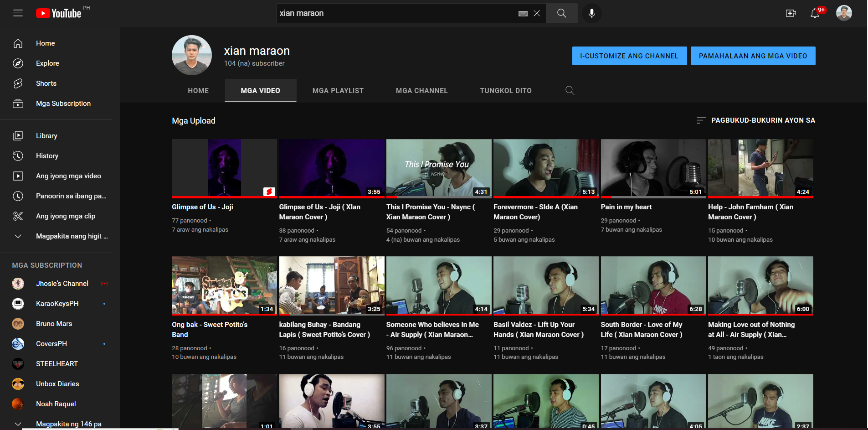The width and height of the screenshot is (868, 430).
Task: Switch to the MGA PLAYLIST tab
Action: 338,91
